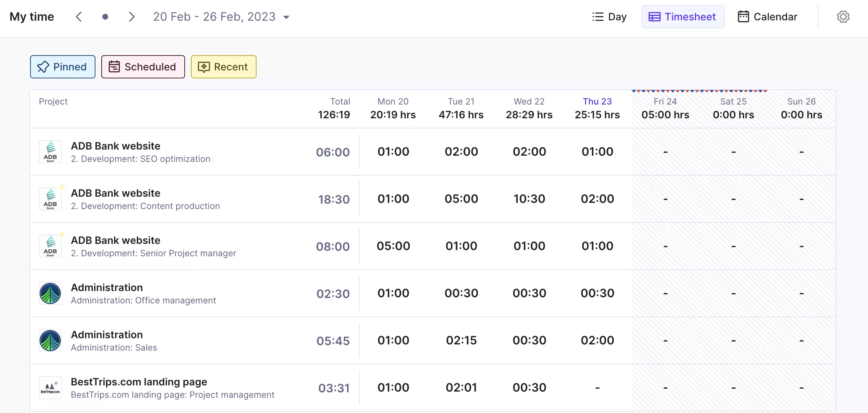Click Administration logo of Sales row
Image resolution: width=868 pixels, height=413 pixels.
click(50, 340)
